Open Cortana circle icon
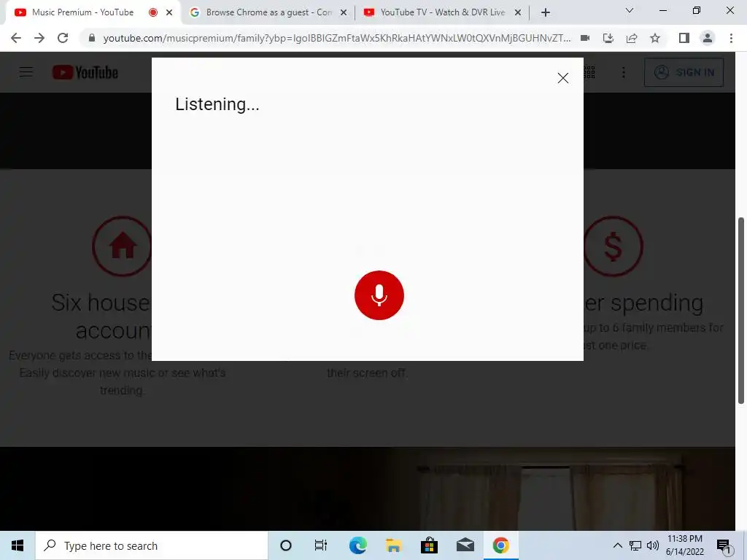The image size is (747, 560). click(x=285, y=545)
